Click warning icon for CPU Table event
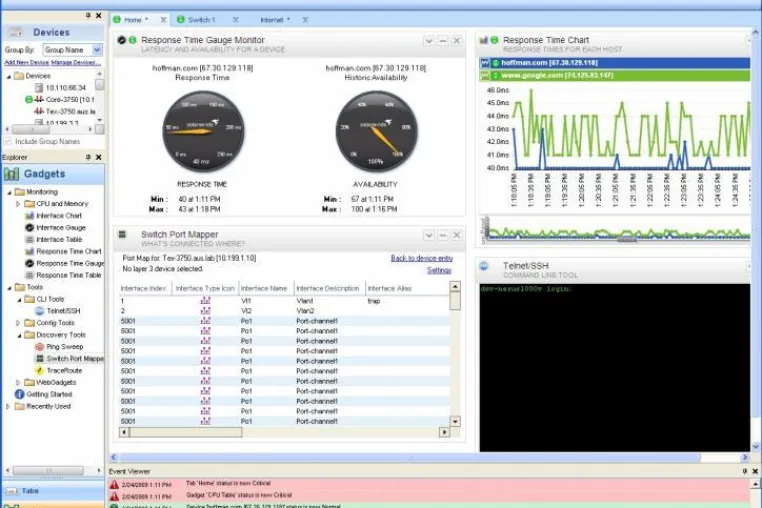The width and height of the screenshot is (762, 508). (114, 496)
